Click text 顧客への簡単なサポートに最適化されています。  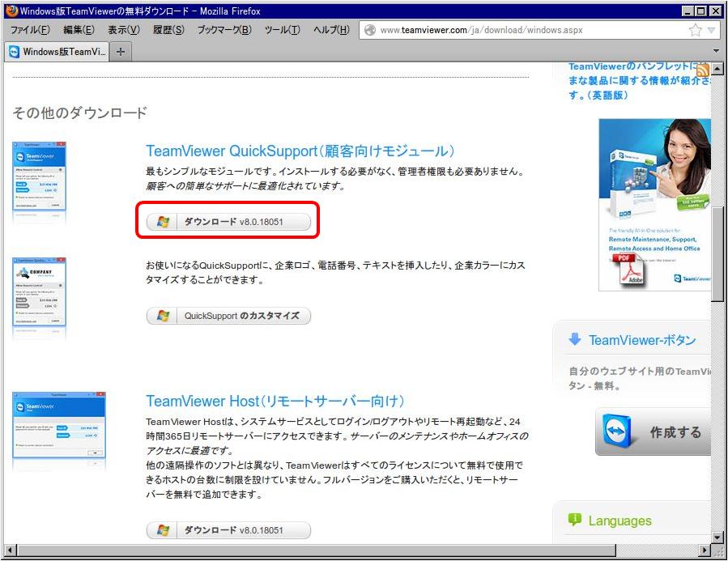click(x=245, y=186)
